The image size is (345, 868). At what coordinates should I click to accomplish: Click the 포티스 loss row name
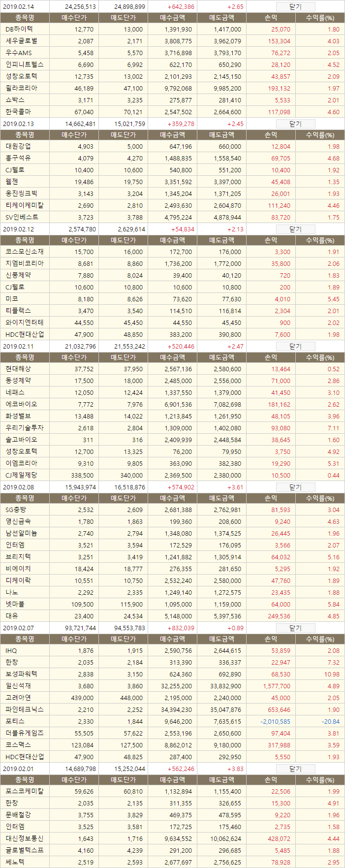click(x=15, y=722)
